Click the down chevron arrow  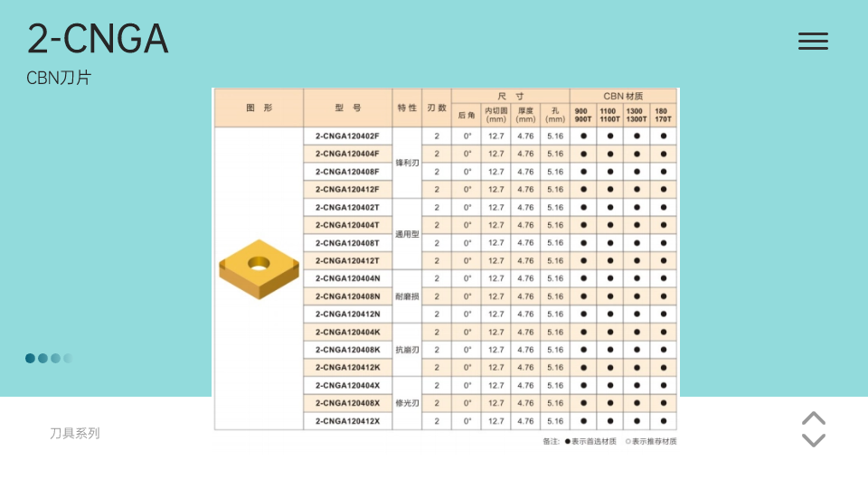click(814, 440)
